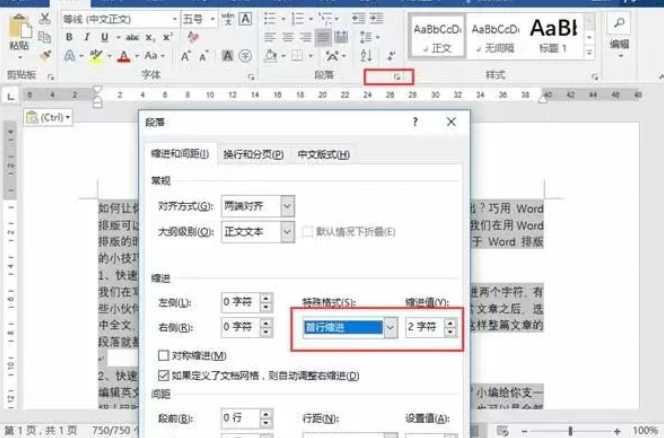This screenshot has width=664, height=438.
Task: Switch to the 换行和分页 tab
Action: pyautogui.click(x=253, y=155)
